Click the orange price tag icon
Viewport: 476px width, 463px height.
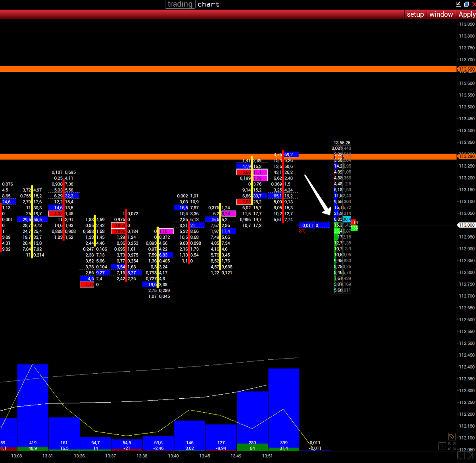click(x=452, y=436)
